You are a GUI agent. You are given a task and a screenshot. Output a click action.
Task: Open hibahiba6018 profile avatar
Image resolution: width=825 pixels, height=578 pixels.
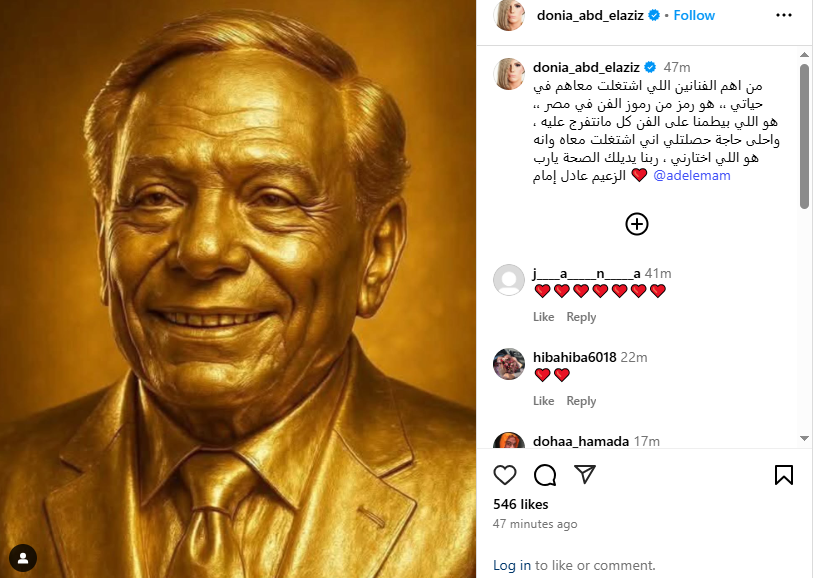(x=509, y=363)
